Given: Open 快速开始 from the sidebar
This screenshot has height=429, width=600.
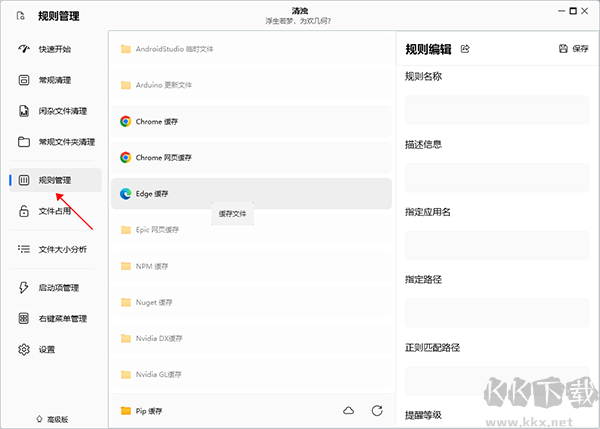Looking at the screenshot, I should pyautogui.click(x=55, y=49).
